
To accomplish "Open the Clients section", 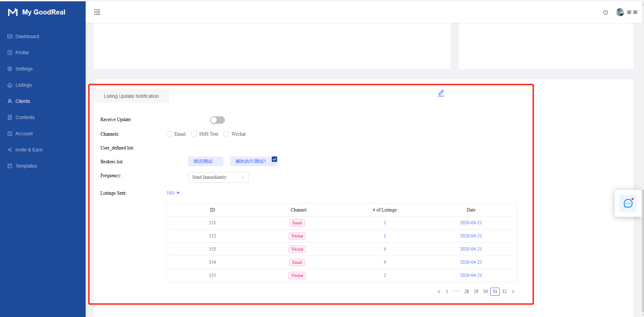I will (23, 101).
